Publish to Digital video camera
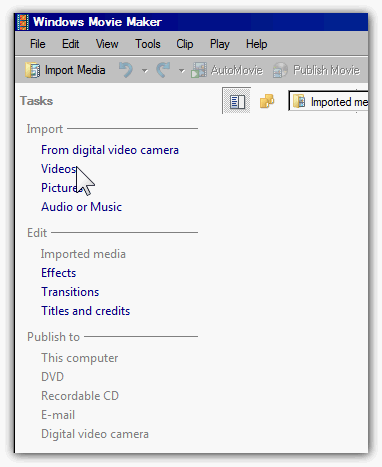The width and height of the screenshot is (382, 467). click(x=95, y=434)
